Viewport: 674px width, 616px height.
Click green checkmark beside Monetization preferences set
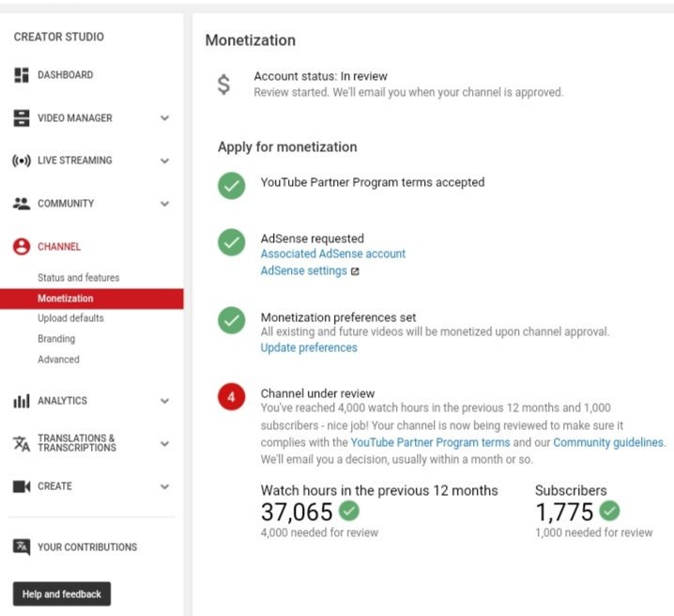coord(232,320)
